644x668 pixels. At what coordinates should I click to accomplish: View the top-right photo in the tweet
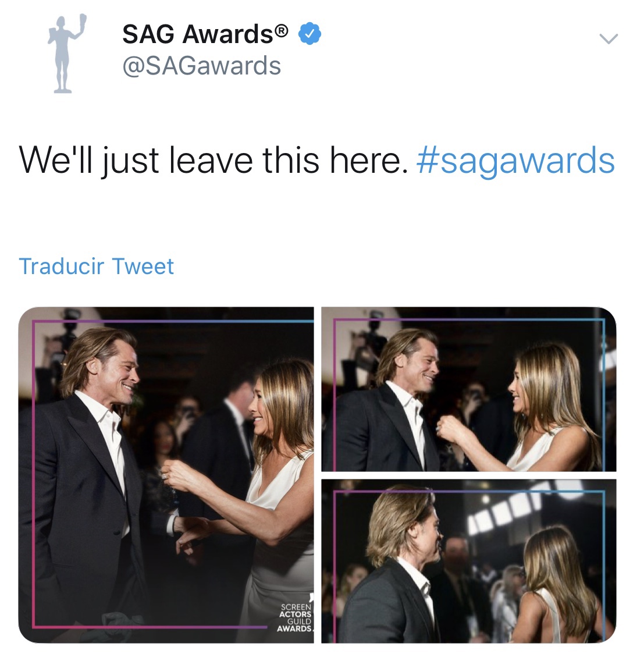click(x=469, y=389)
